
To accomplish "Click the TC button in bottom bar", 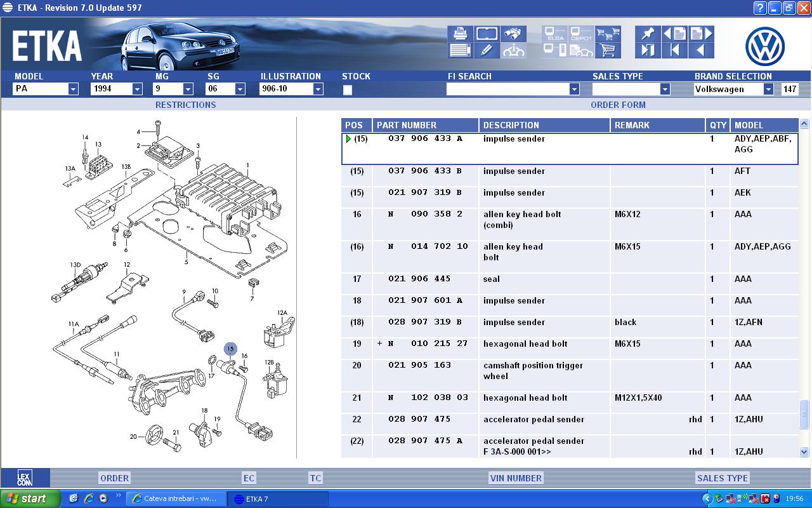I will pyautogui.click(x=315, y=478).
